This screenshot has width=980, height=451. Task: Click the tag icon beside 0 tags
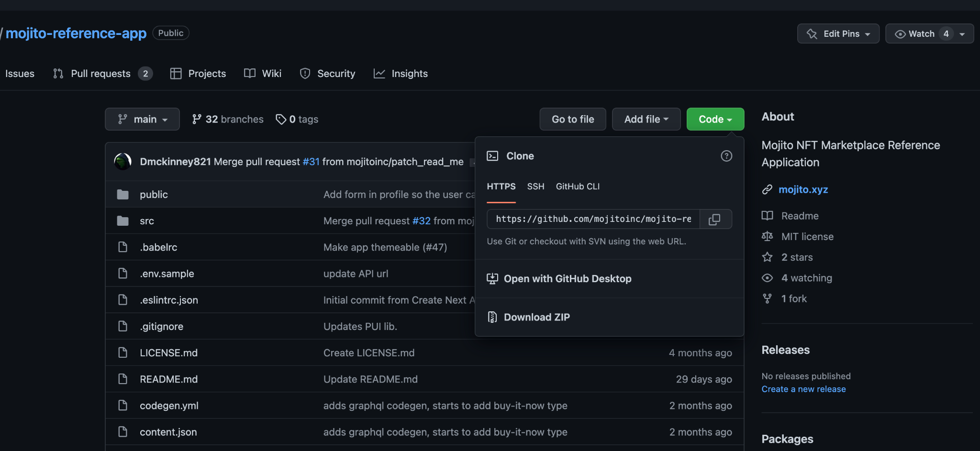[281, 119]
